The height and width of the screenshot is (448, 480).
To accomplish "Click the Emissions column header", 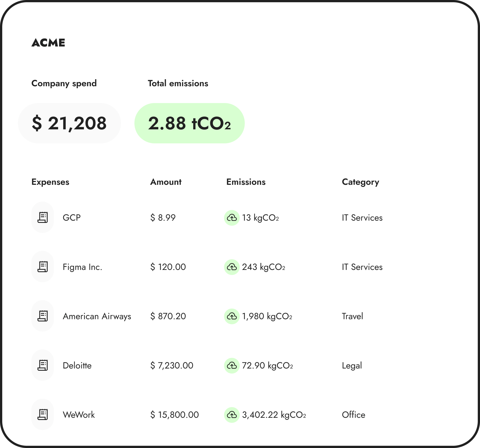I will point(246,182).
